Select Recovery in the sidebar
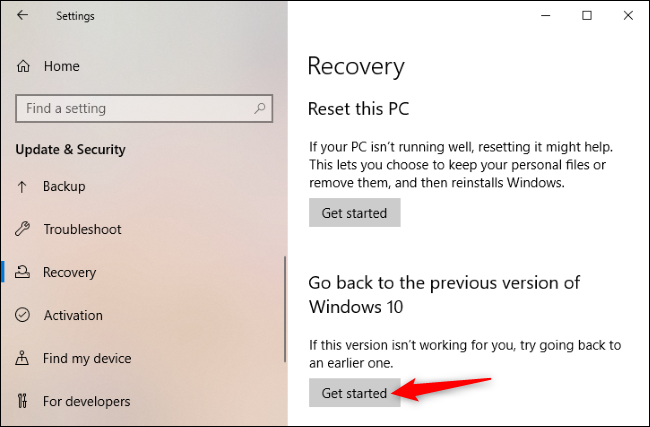This screenshot has height=427, width=650. pos(69,272)
